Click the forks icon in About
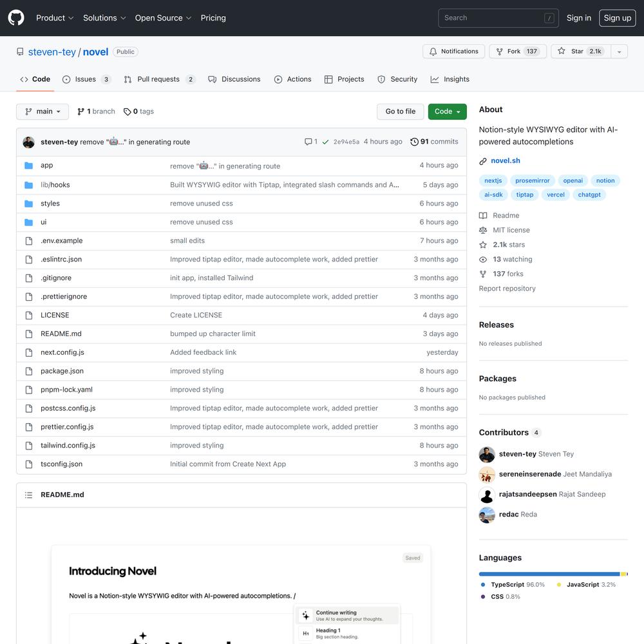Viewport: 644px width, 644px height. pyautogui.click(x=483, y=274)
